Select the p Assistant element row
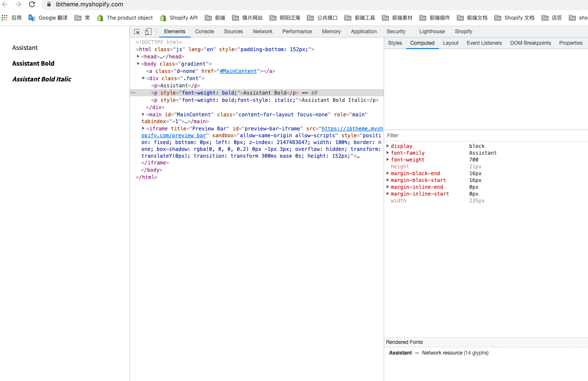 176,86
